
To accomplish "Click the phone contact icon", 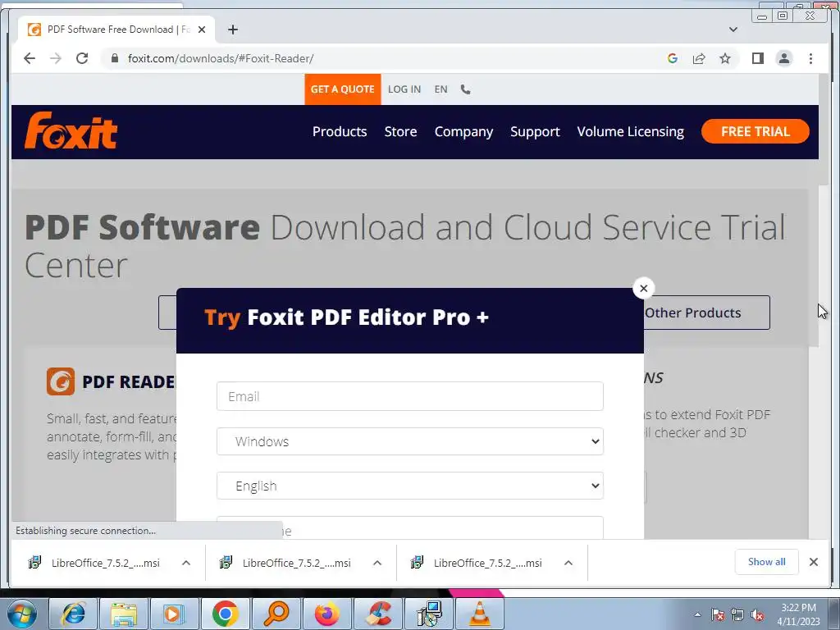I will point(466,89).
